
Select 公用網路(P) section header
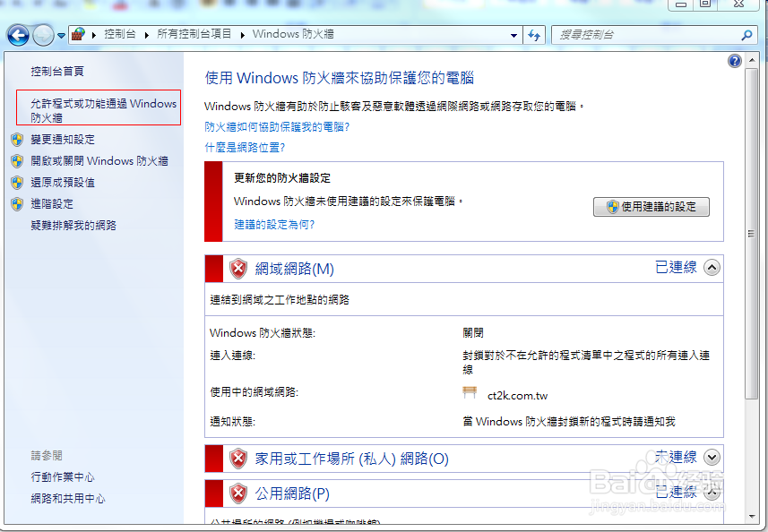point(292,493)
